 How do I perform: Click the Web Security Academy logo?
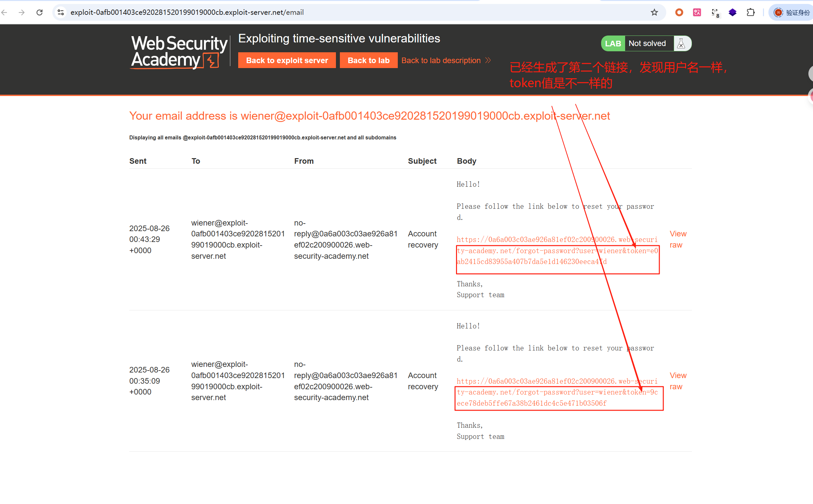[179, 52]
